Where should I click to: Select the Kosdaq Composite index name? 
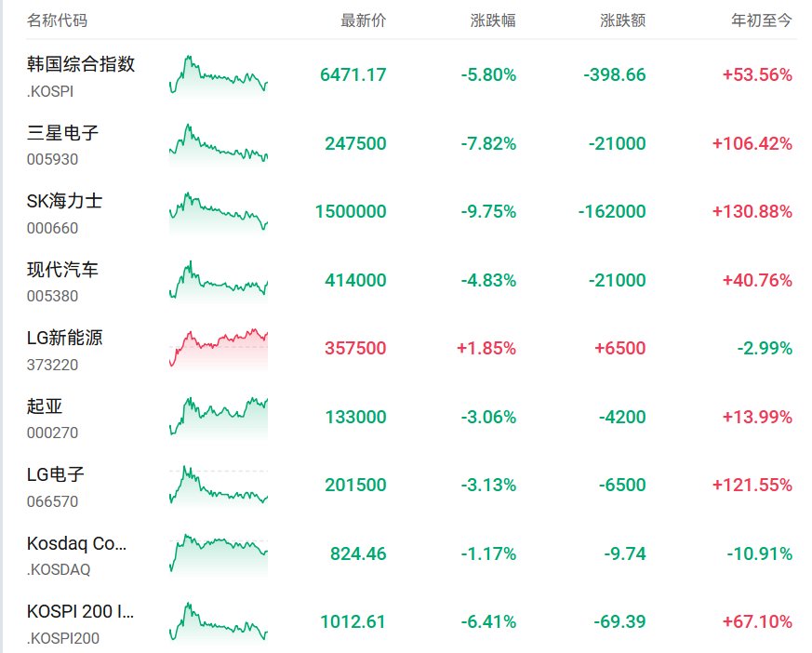click(76, 543)
